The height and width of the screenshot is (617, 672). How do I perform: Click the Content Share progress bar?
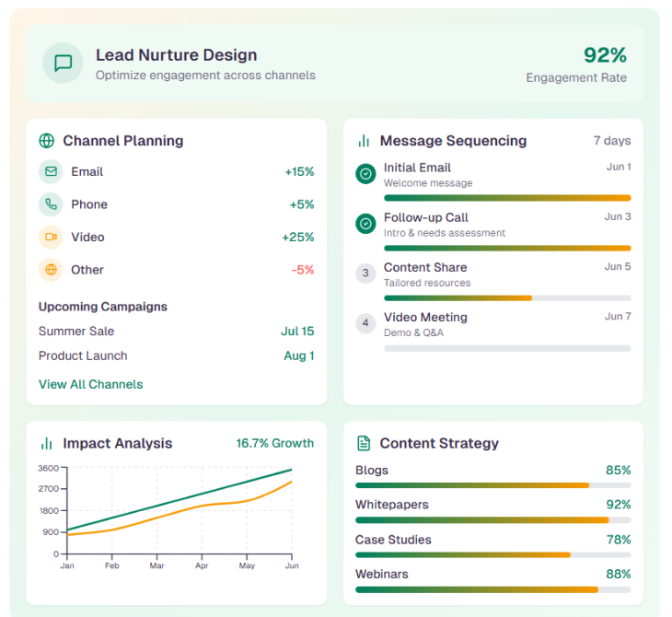[x=507, y=298]
